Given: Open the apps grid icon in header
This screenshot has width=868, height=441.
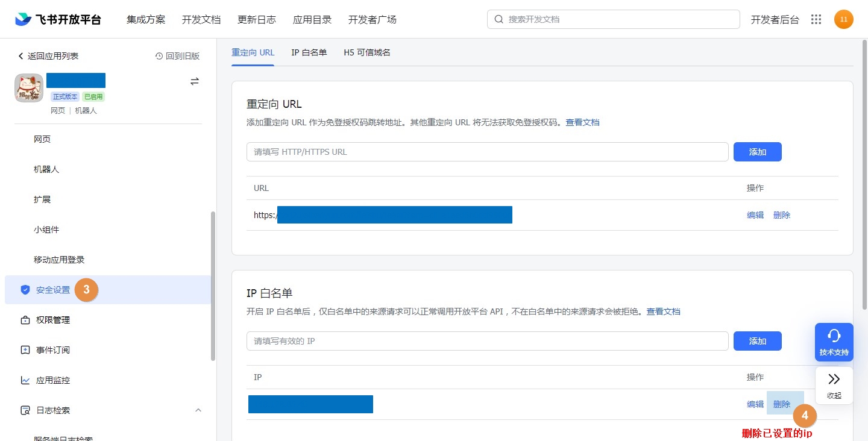Looking at the screenshot, I should click(816, 19).
